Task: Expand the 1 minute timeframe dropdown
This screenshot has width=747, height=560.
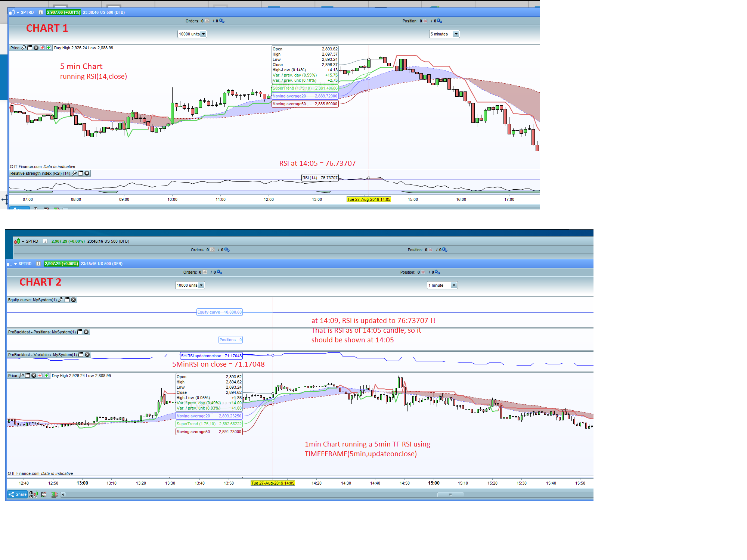Action: click(x=453, y=285)
